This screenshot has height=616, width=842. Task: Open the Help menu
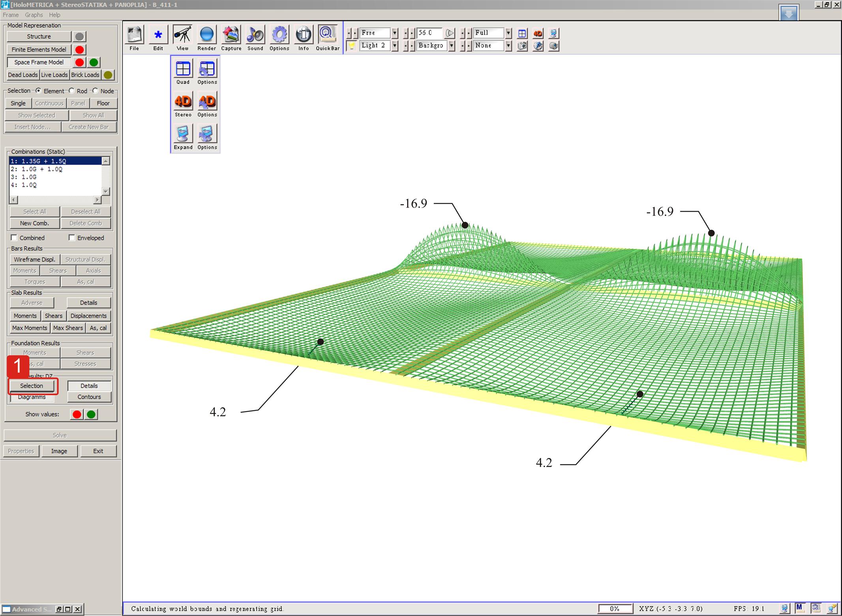point(54,15)
